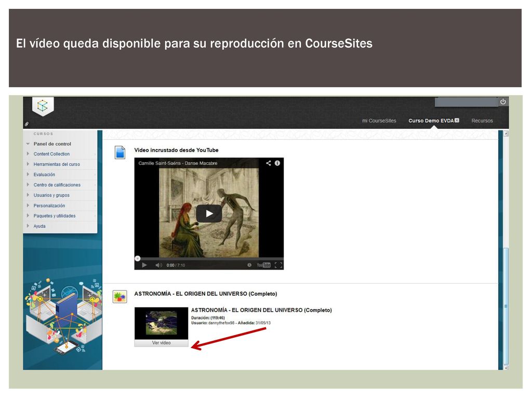Open Usuarios y grupos link

(x=51, y=195)
